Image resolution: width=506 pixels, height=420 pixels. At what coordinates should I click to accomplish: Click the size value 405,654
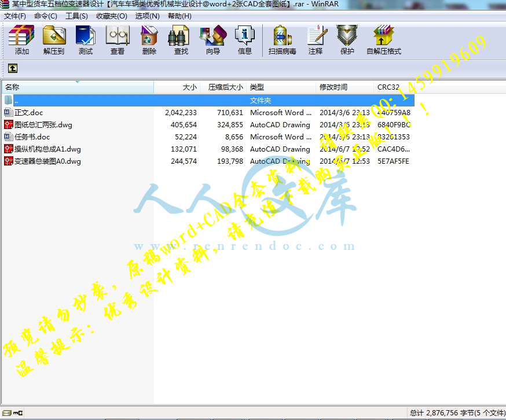(x=184, y=124)
